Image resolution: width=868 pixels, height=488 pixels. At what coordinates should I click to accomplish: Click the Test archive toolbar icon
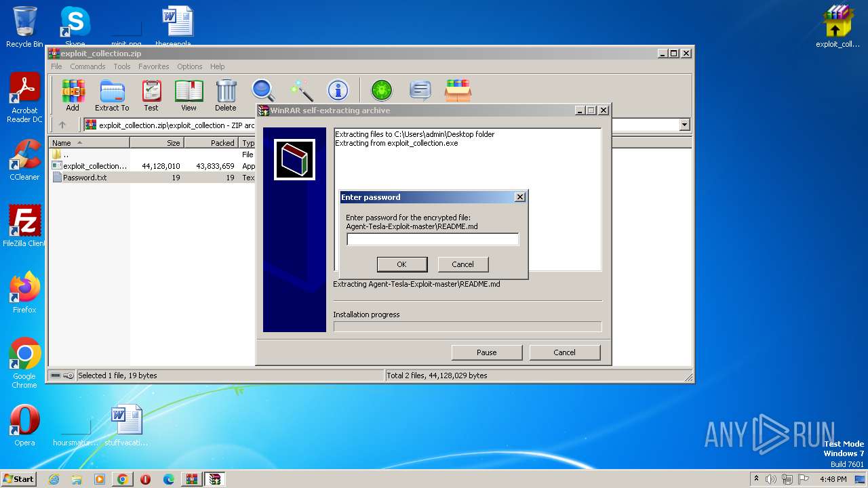[151, 95]
